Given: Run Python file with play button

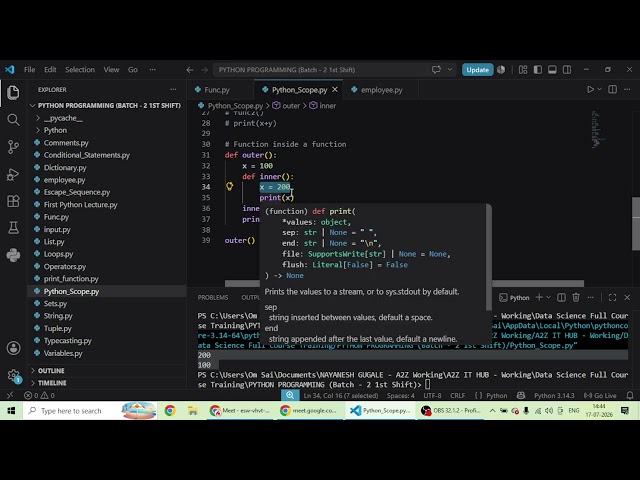Looking at the screenshot, I should [590, 89].
